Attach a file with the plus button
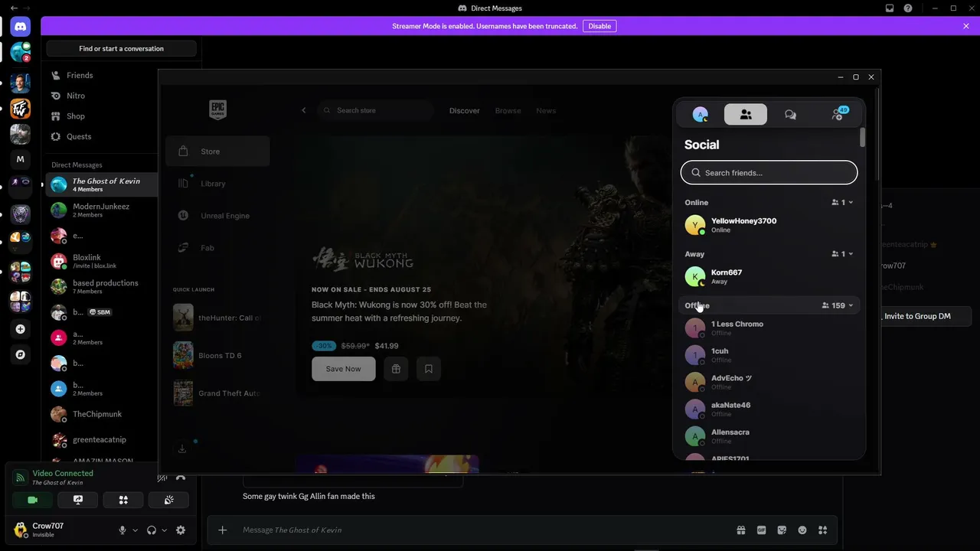980x551 pixels. click(223, 530)
